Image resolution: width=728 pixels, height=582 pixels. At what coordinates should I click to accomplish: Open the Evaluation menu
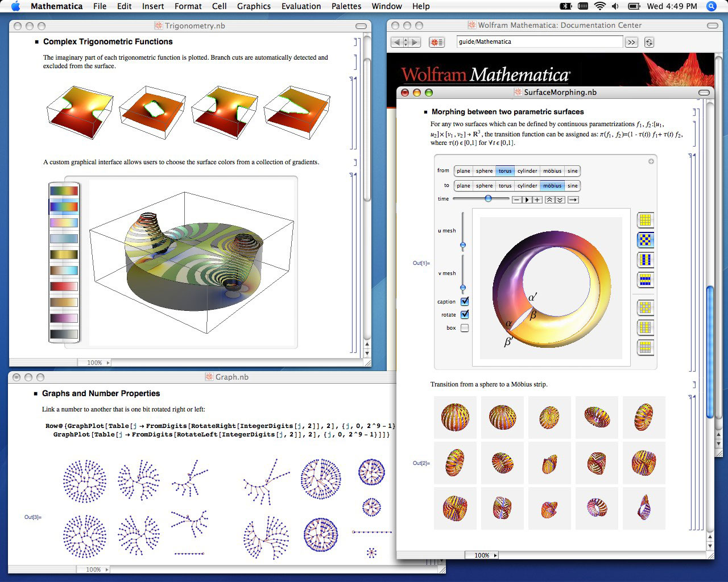301,6
